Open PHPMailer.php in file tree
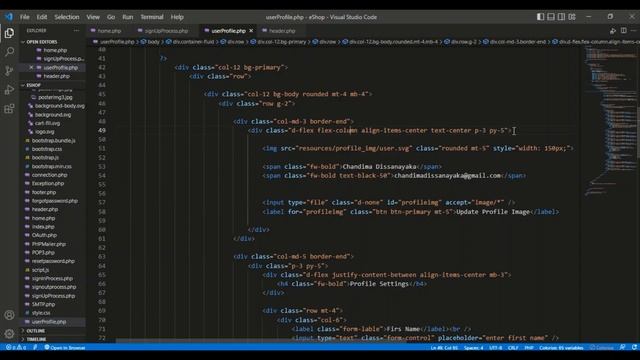The width and height of the screenshot is (640, 360). 49,244
